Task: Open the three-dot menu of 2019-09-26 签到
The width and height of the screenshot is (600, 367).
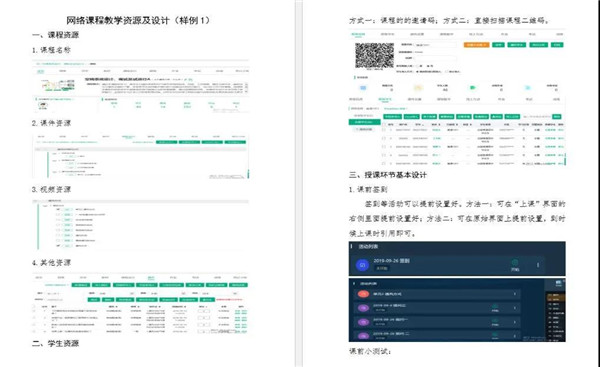Action: (538, 265)
